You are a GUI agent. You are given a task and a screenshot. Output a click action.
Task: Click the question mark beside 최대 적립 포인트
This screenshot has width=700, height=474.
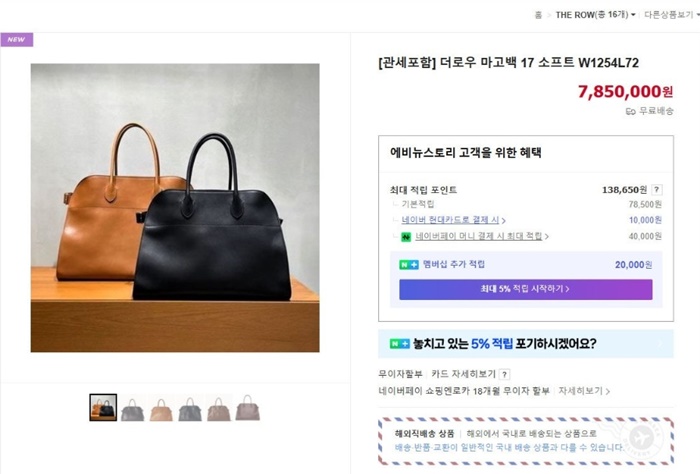[x=656, y=190]
